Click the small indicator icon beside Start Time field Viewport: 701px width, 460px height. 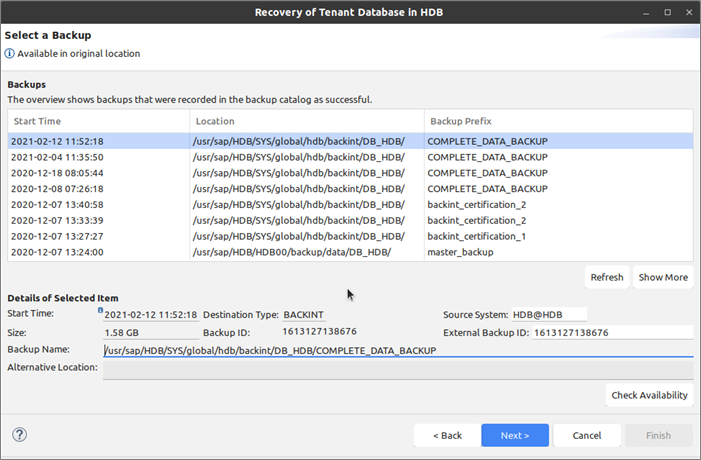[100, 310]
